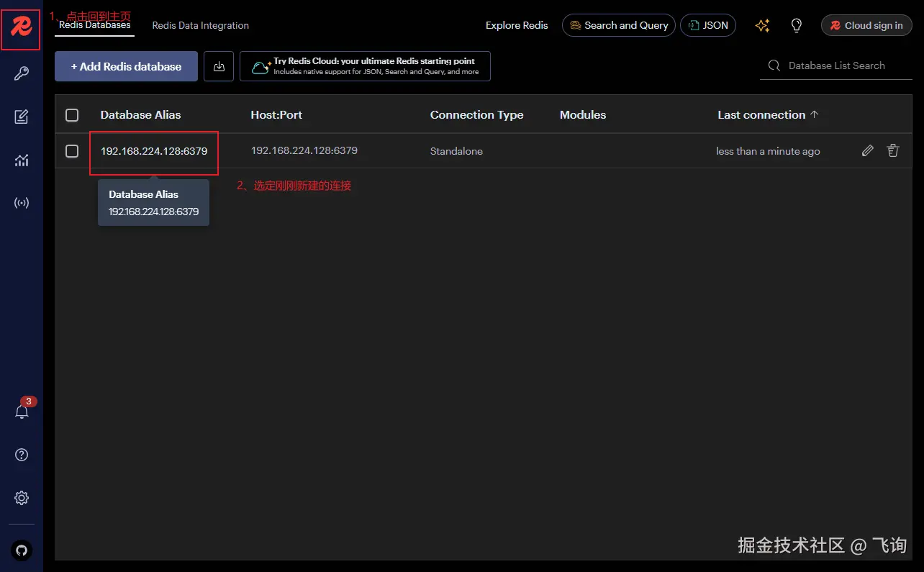
Task: Sort by Last connection arrow
Action: [815, 114]
